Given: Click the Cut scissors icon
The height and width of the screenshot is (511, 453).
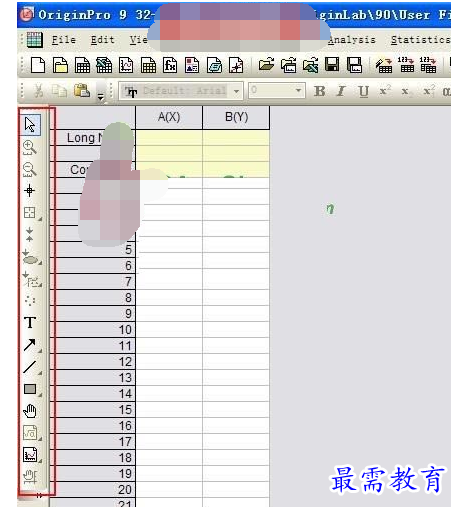Looking at the screenshot, I should coord(39,90).
